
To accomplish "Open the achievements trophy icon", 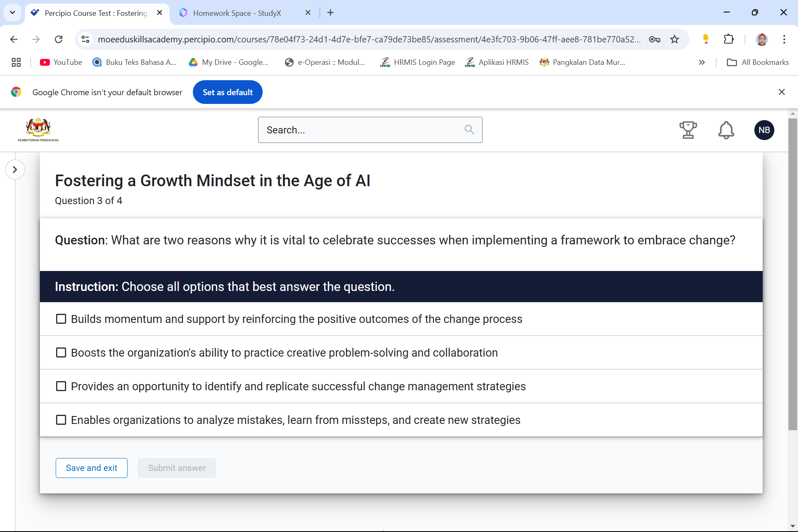I will tap(688, 130).
